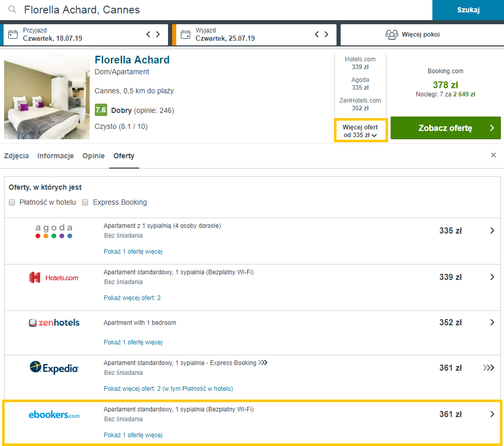Click the Expedia 361 zł price
The image size is (504, 446).
[450, 368]
